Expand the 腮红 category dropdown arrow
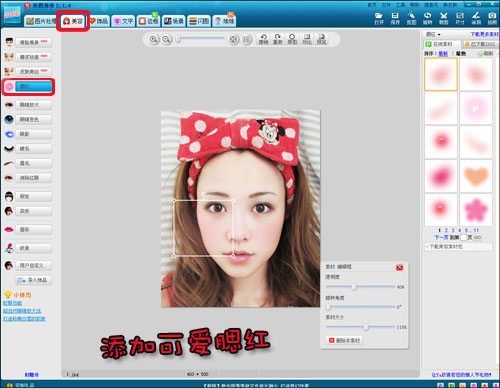The height and width of the screenshot is (388, 500). point(439,34)
